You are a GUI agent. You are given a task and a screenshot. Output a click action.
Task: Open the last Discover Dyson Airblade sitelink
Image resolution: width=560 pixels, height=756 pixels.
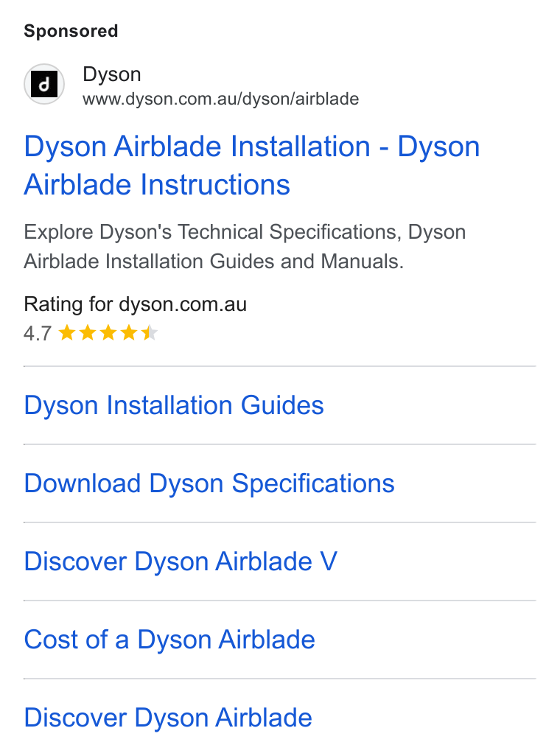pos(168,718)
